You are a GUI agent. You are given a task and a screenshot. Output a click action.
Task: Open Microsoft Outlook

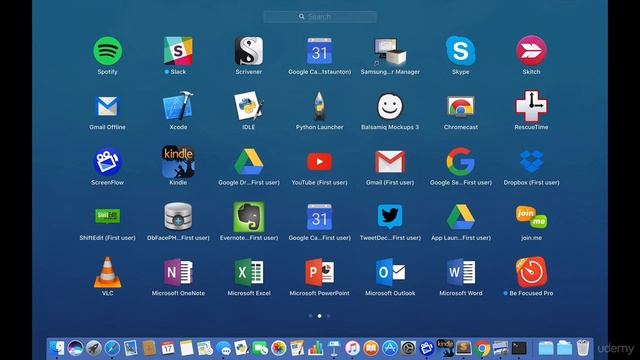pos(390,272)
